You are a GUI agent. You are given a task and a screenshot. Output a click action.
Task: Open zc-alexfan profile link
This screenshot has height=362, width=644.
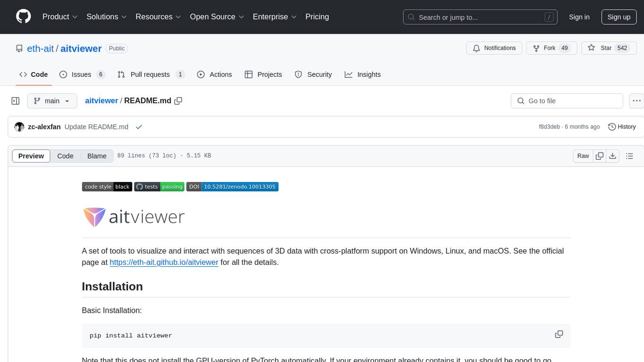point(44,127)
